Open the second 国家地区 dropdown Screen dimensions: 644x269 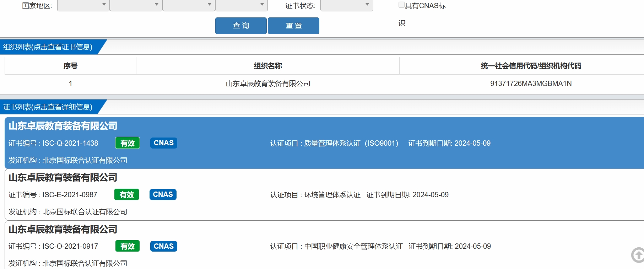pyautogui.click(x=136, y=5)
